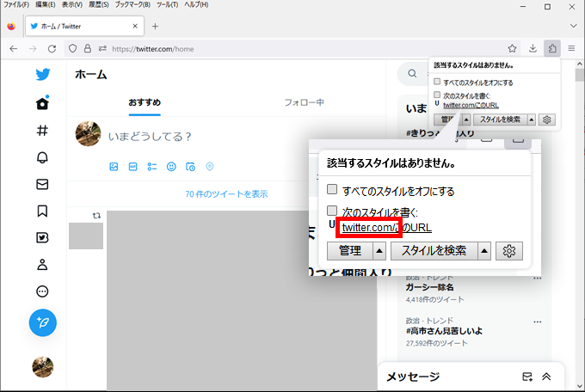
Task: Click the tracking protection shield icon
Action: coord(73,48)
